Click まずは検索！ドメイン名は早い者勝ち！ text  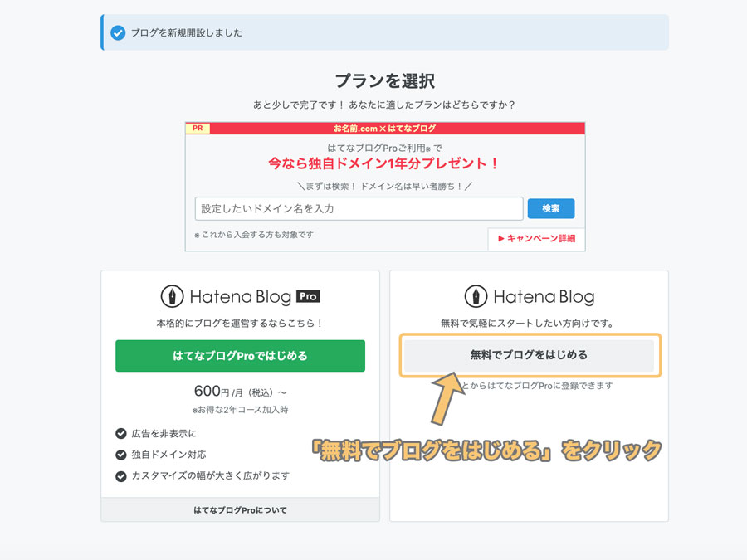coord(384,186)
